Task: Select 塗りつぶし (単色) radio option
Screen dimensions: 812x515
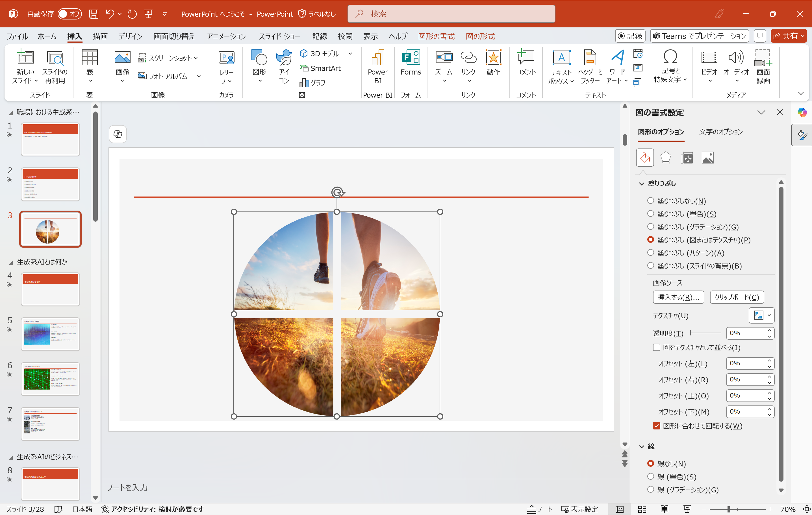Action: pos(651,214)
